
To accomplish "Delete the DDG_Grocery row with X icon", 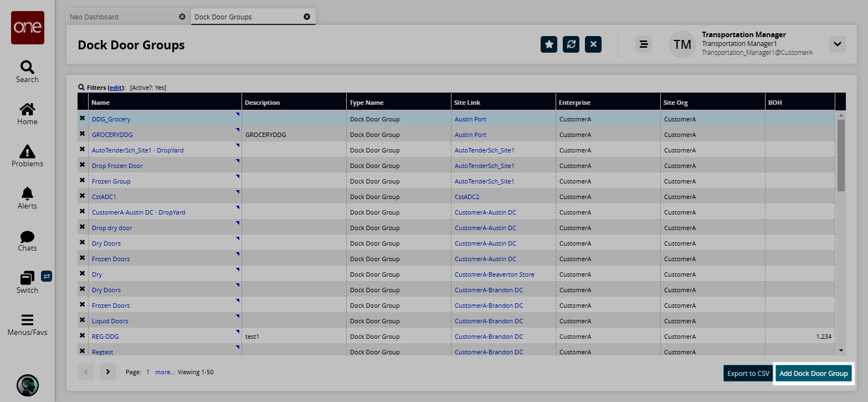I will click(83, 119).
